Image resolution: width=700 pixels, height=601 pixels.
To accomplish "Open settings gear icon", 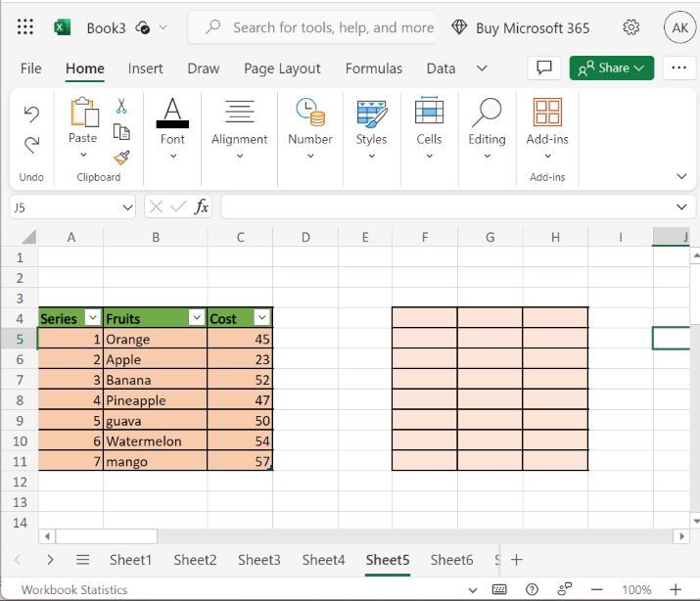I will tap(630, 27).
